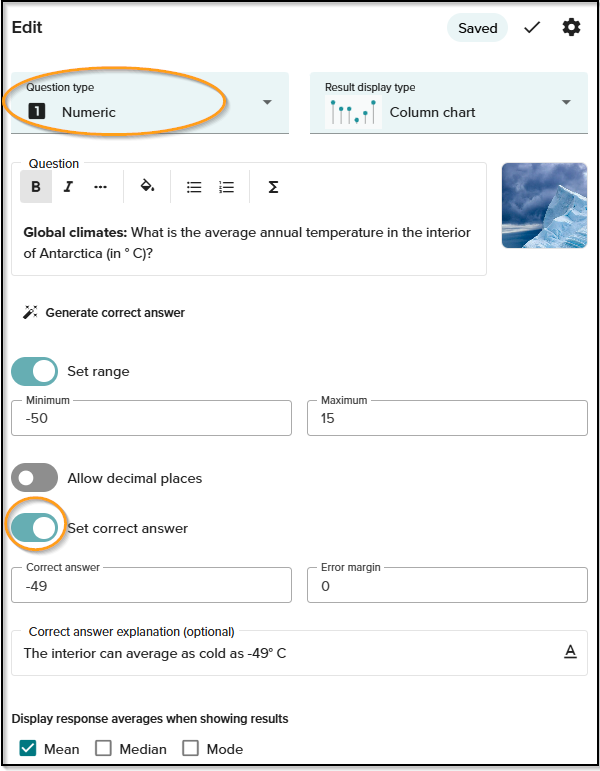
Task: Click the Correct answer explanation text field
Action: (299, 653)
